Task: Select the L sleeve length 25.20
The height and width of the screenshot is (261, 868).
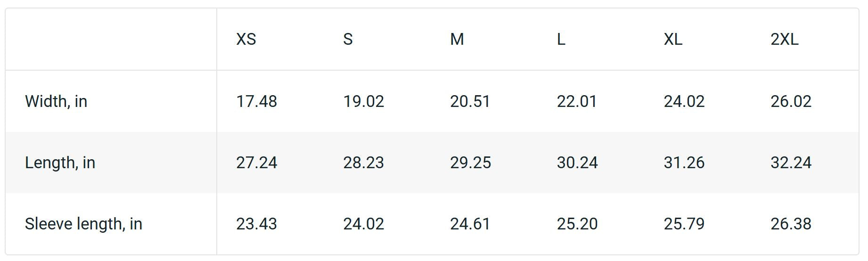Action: pos(577,224)
